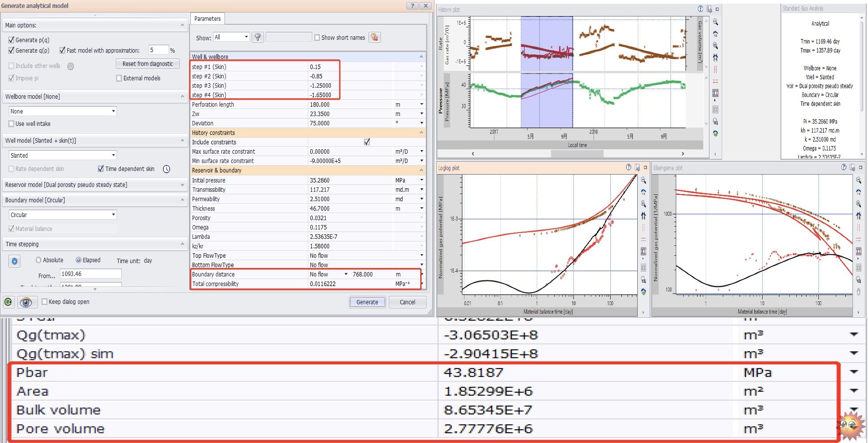Toggle Time dependent skin checkbox
The width and height of the screenshot is (868, 443).
[101, 169]
